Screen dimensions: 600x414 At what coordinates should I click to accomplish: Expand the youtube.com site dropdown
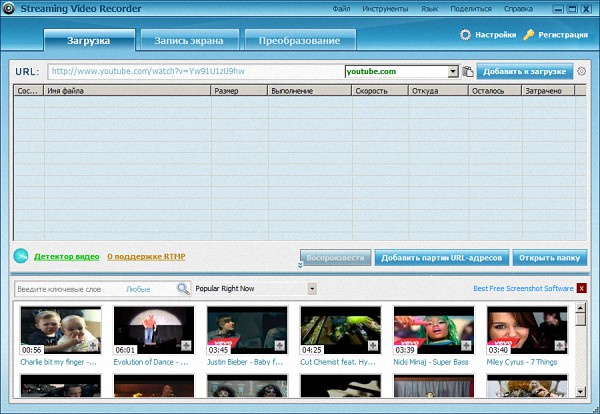coord(453,72)
